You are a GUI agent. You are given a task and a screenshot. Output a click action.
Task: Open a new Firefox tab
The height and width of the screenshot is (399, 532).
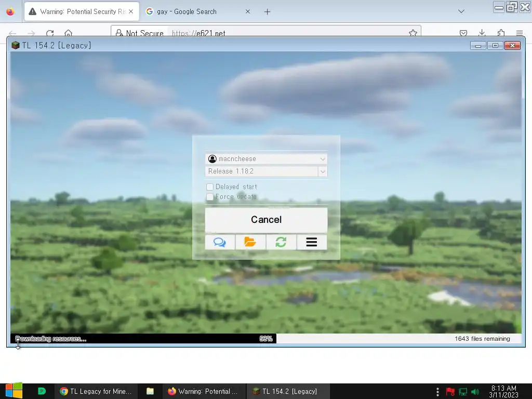point(268,12)
